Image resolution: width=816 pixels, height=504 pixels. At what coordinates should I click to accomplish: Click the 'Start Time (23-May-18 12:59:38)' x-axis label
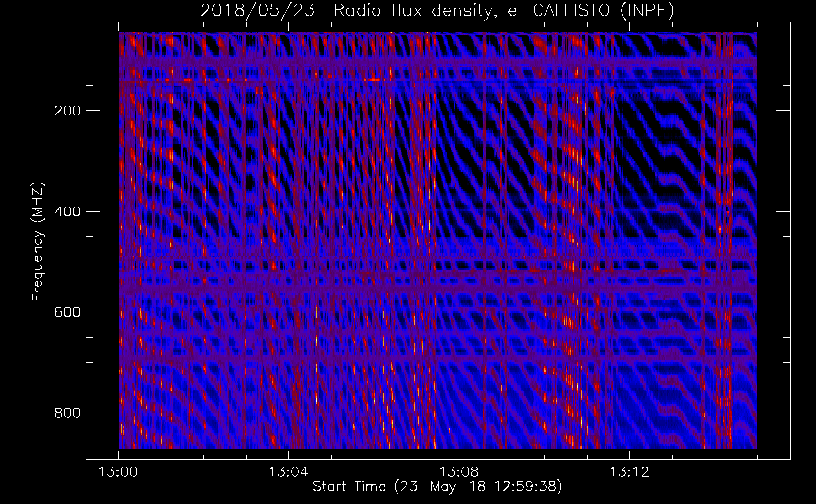(437, 487)
